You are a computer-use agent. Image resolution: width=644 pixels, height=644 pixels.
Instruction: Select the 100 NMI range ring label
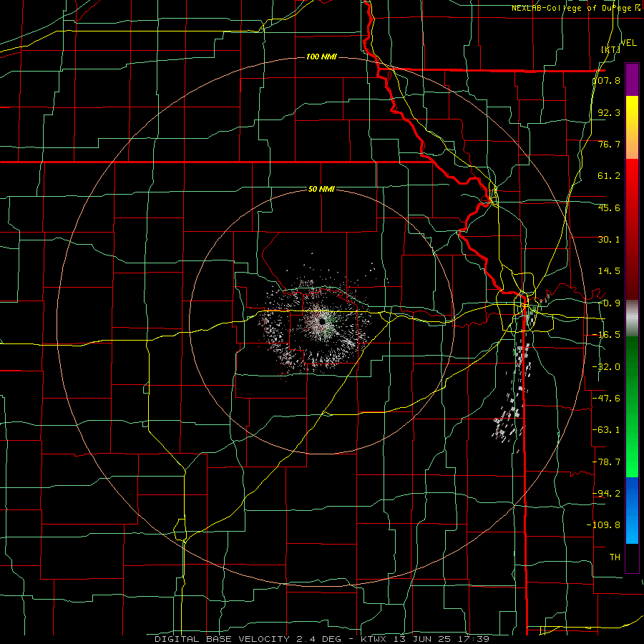point(321,57)
